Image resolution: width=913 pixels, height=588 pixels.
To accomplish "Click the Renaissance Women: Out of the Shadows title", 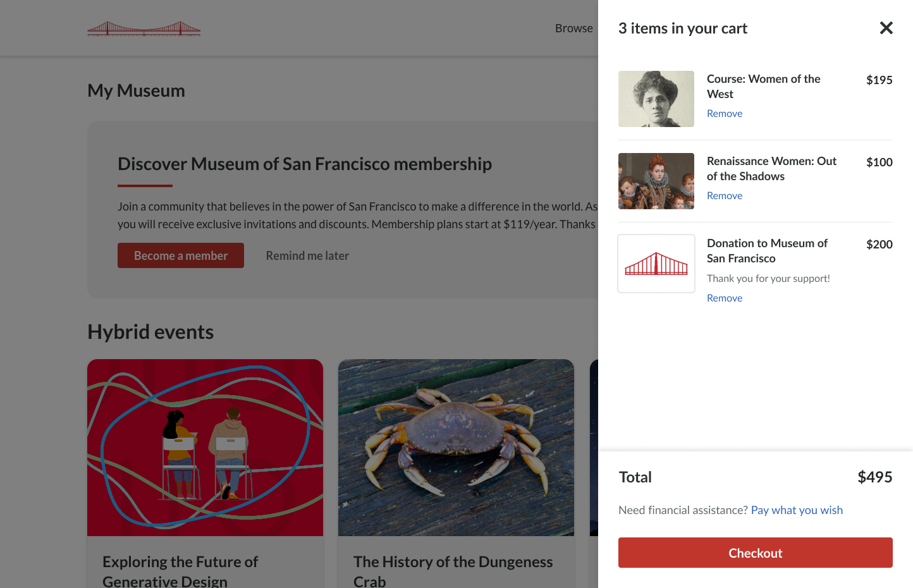I will tap(771, 168).
